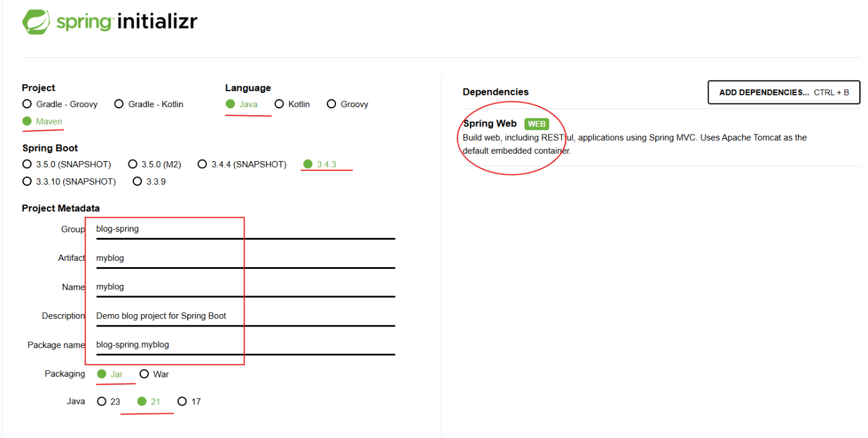868x438 pixels.
Task: Click the Dependencies section heading
Action: point(496,92)
